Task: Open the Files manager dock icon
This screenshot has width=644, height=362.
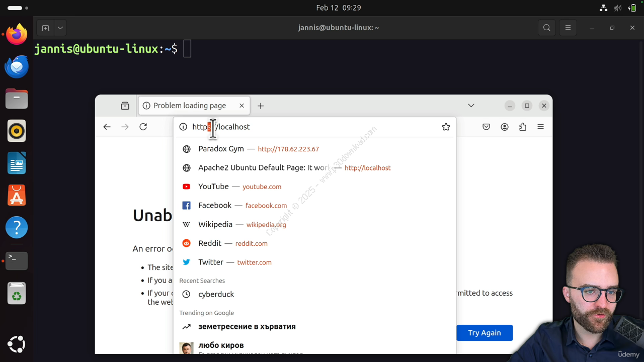Action: [x=17, y=99]
